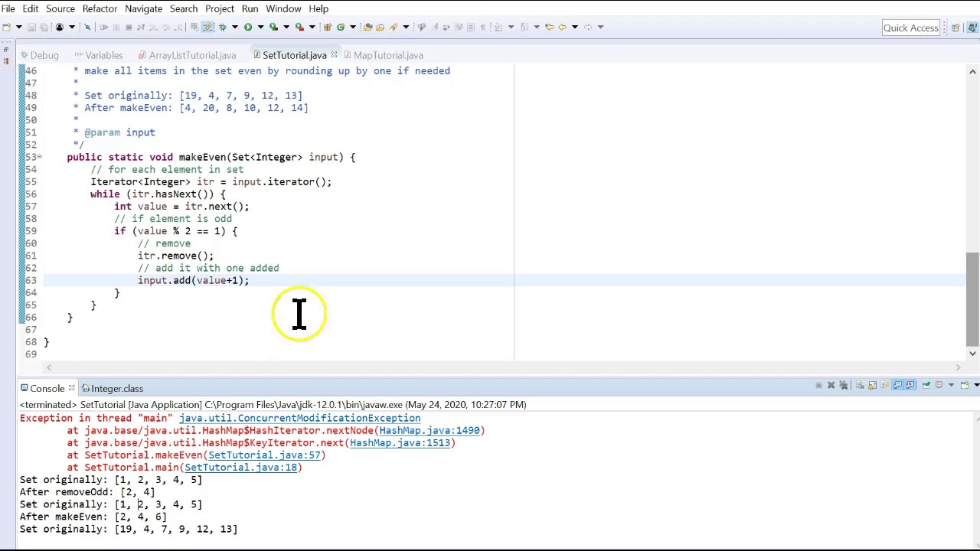This screenshot has height=551, width=980.
Task: Open the SetTutorial.java:57 stack trace link
Action: tap(264, 455)
